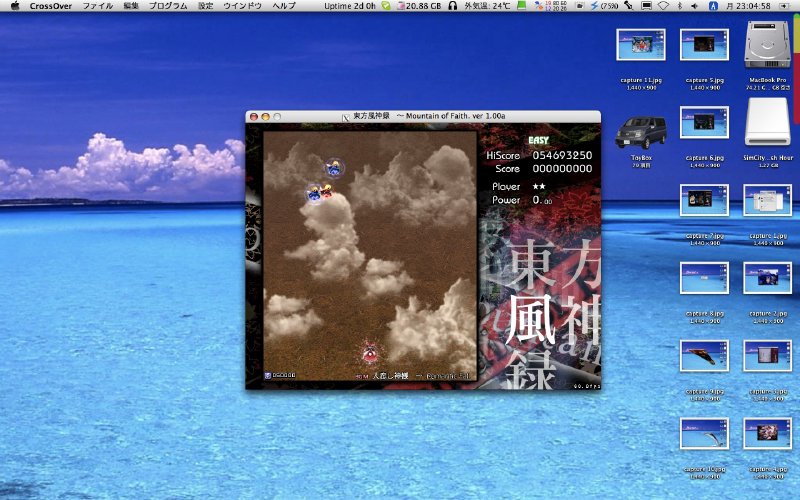Image resolution: width=800 pixels, height=500 pixels.
Task: Open the input source A menu
Action: (x=713, y=6)
